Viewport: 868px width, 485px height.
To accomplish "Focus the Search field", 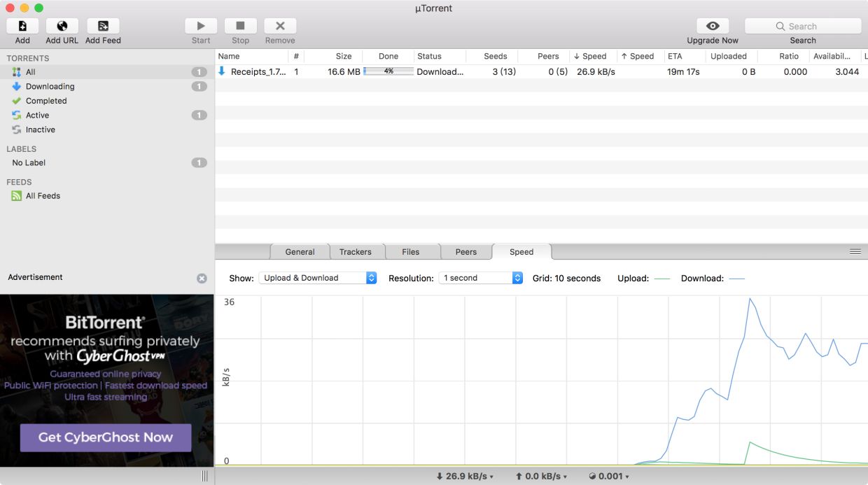I will click(x=803, y=26).
